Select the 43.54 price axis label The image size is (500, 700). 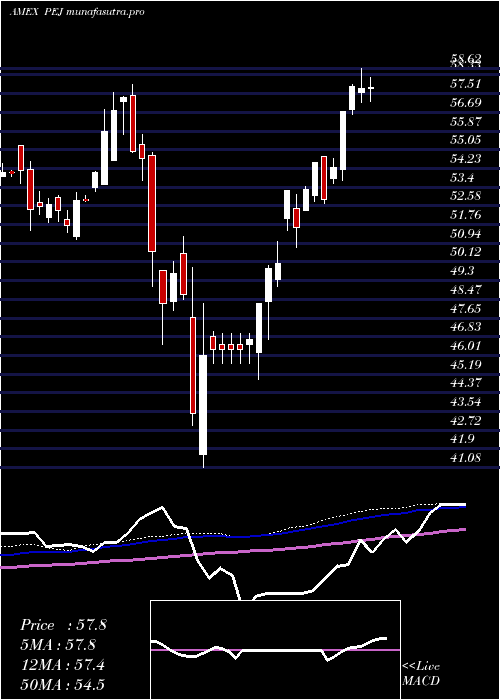(466, 401)
